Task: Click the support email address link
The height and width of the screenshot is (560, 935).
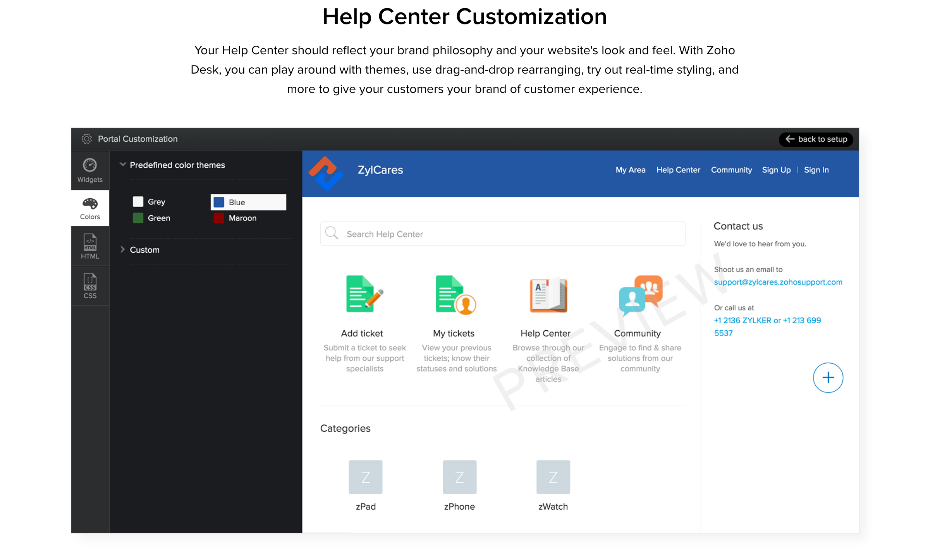Action: coord(778,282)
